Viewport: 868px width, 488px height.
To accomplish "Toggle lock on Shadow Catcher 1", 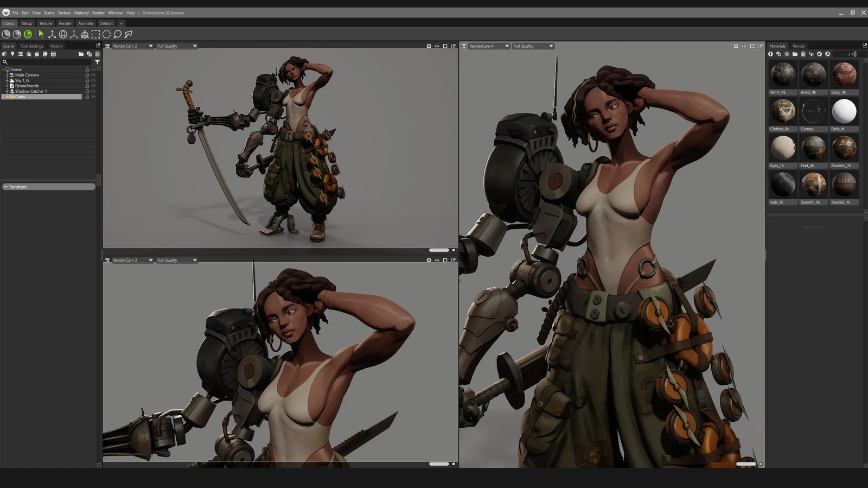I will point(87,91).
